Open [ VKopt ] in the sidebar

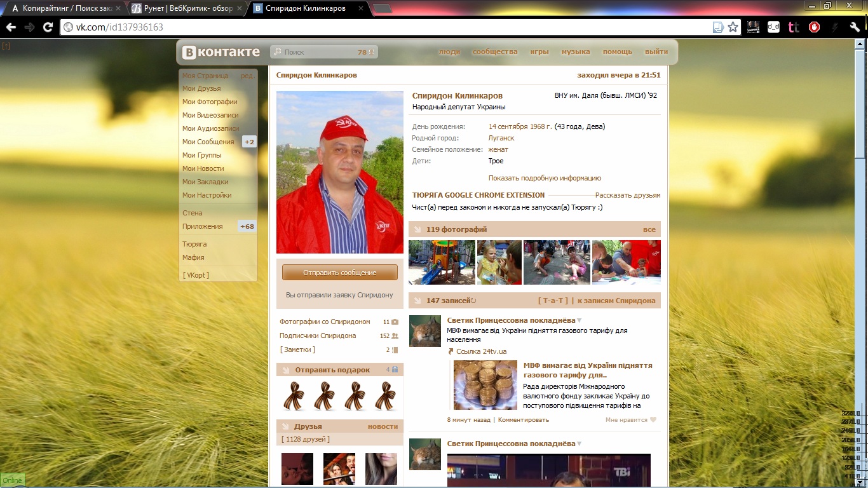pyautogui.click(x=196, y=275)
